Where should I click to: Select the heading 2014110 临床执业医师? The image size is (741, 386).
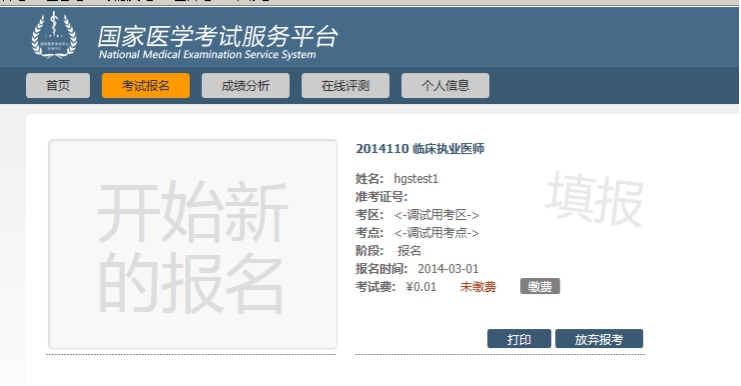click(420, 149)
